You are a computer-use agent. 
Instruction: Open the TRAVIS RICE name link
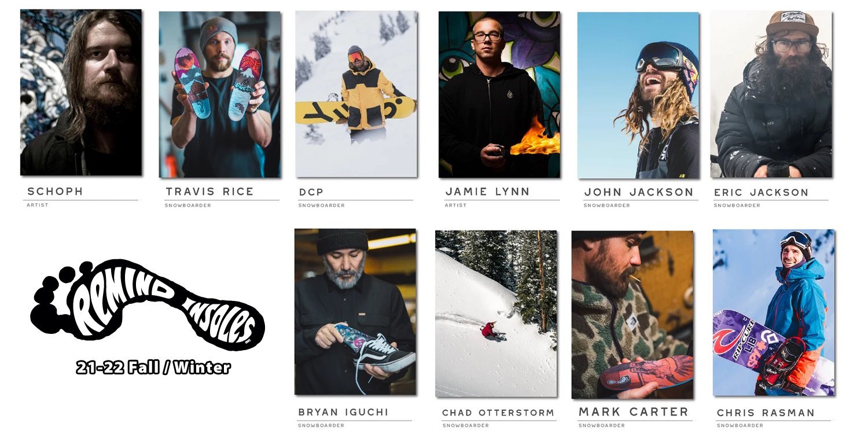pyautogui.click(x=209, y=192)
